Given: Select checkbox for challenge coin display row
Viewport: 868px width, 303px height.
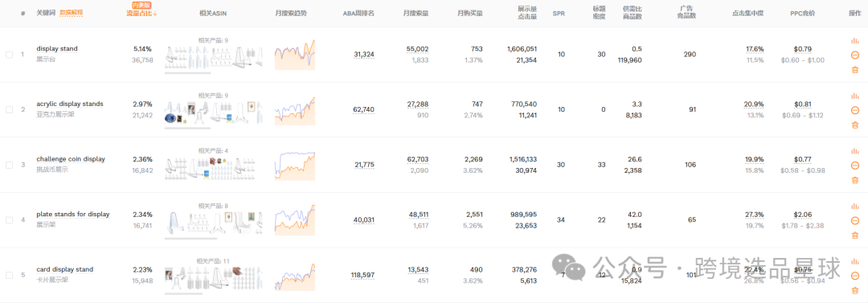Looking at the screenshot, I should coord(9,165).
